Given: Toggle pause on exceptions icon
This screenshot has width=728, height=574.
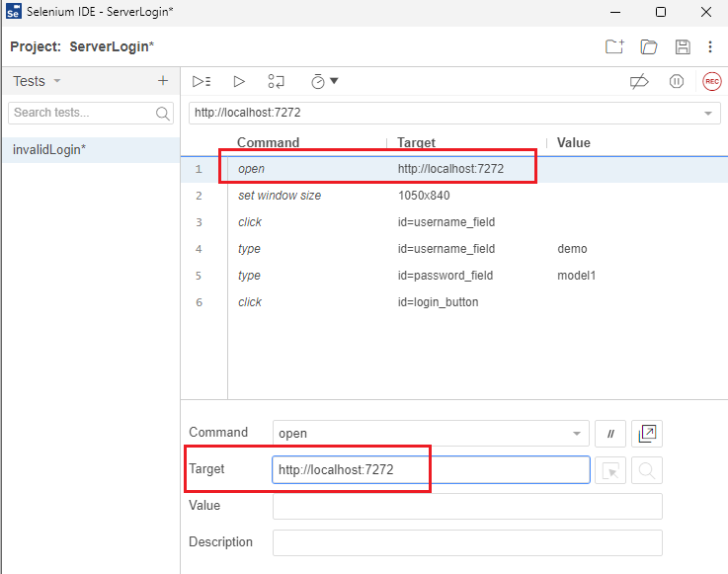Looking at the screenshot, I should [676, 82].
